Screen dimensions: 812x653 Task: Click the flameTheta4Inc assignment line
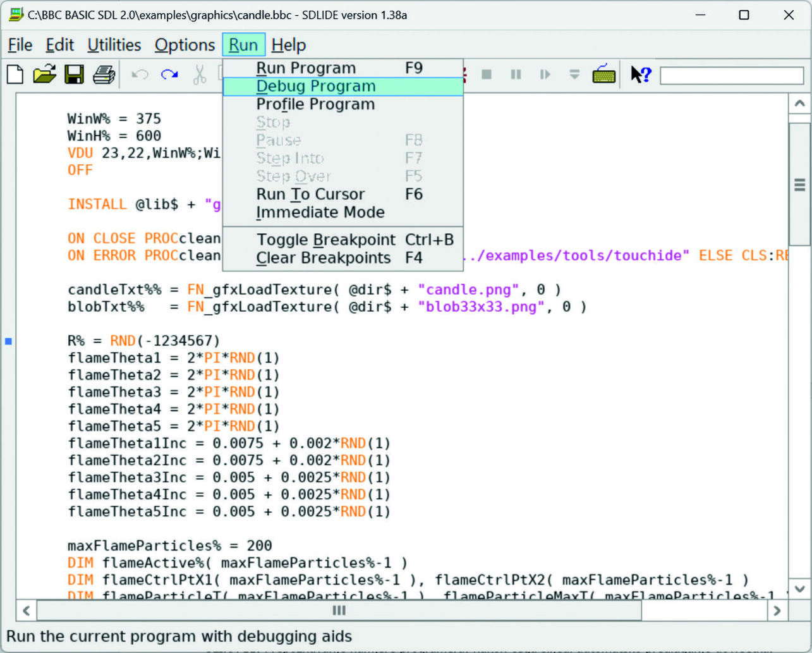229,494
